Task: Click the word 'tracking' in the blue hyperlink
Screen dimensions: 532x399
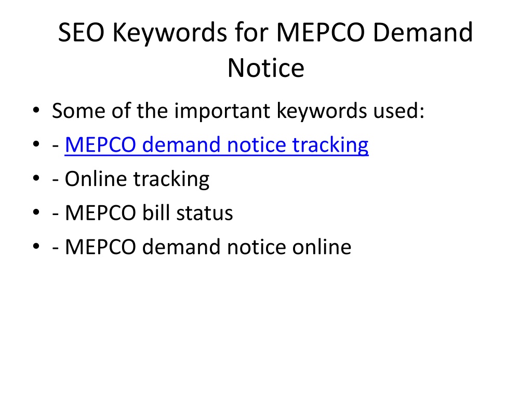Action: (x=330, y=145)
